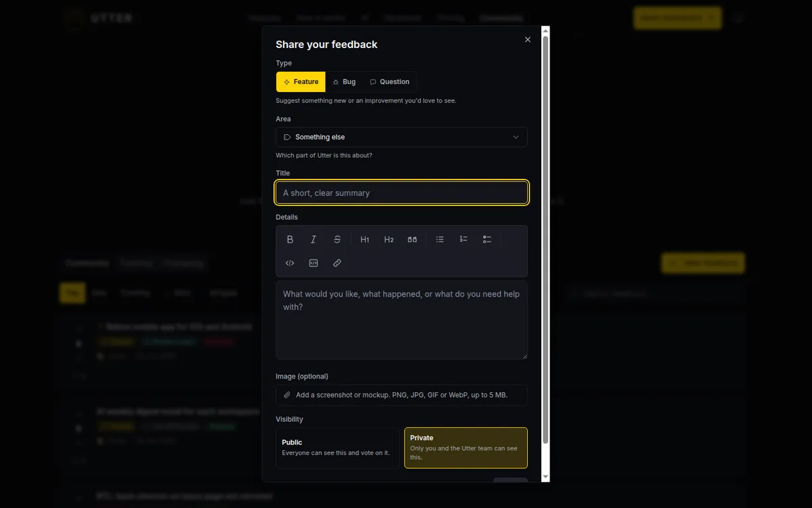Select the Feature feedback type
This screenshot has width=812, height=508.
click(x=300, y=82)
